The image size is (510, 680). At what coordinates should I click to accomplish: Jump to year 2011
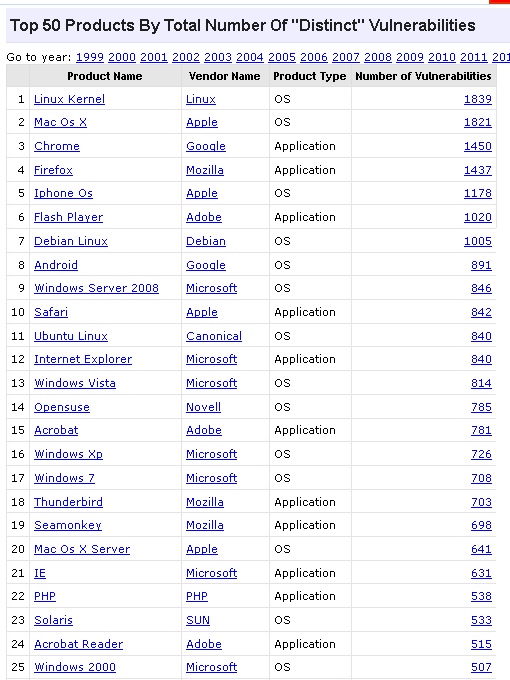[474, 57]
